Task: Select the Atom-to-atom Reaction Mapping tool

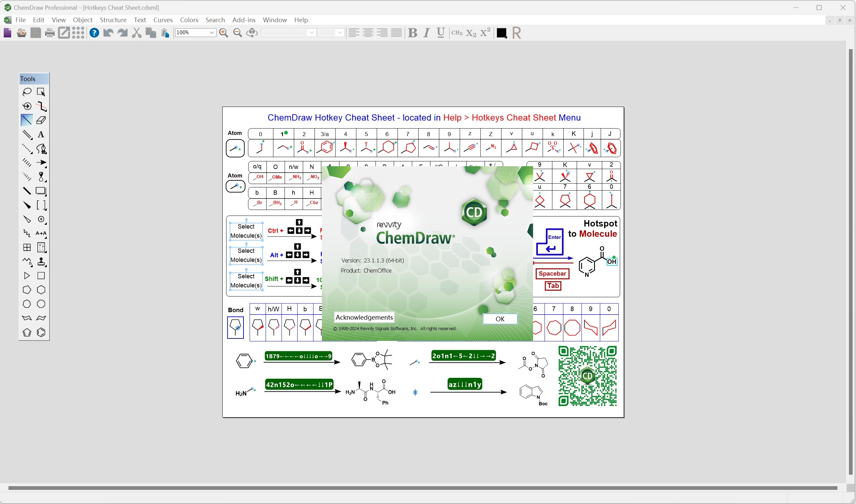Action: point(41,233)
